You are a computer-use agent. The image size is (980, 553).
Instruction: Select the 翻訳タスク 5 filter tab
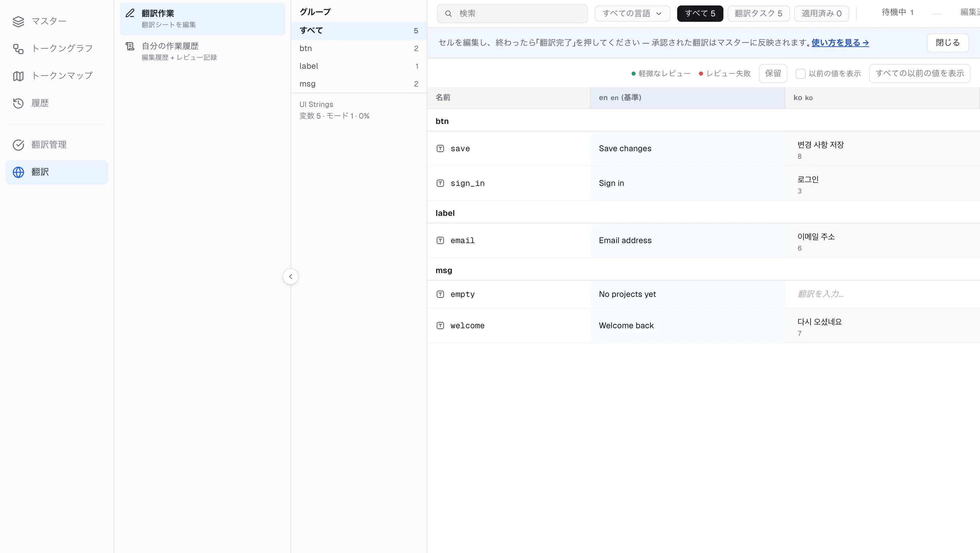758,14
